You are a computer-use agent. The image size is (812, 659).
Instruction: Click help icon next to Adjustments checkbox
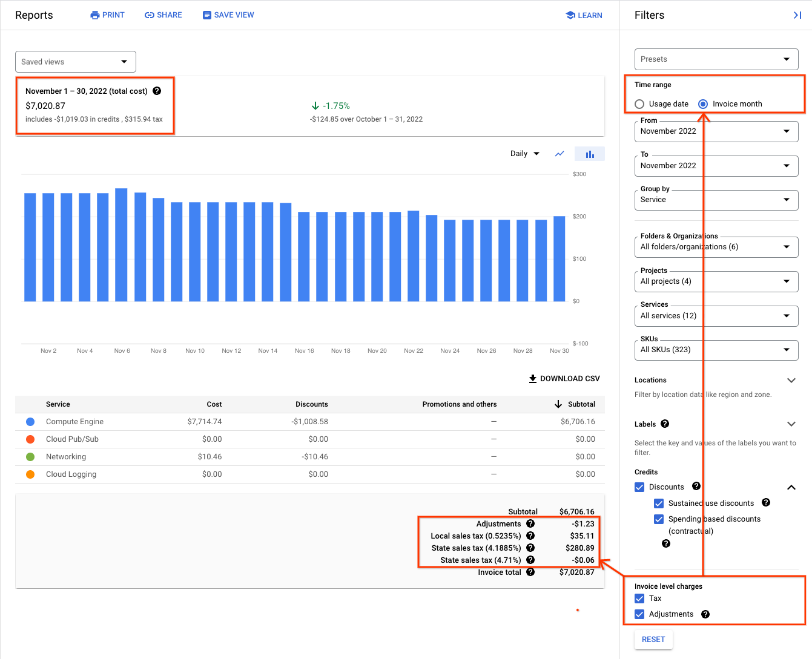(x=705, y=614)
